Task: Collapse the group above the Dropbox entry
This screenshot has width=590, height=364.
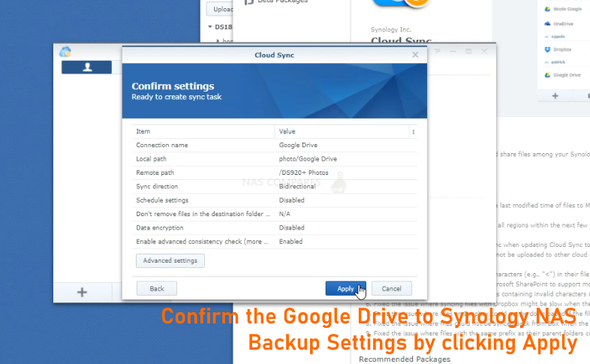Action: 546,37
